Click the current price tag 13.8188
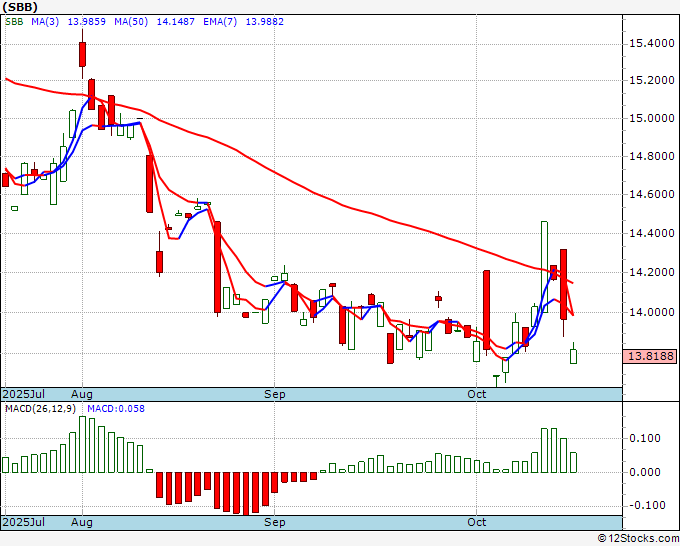Viewport: 680px width, 546px height. click(650, 356)
